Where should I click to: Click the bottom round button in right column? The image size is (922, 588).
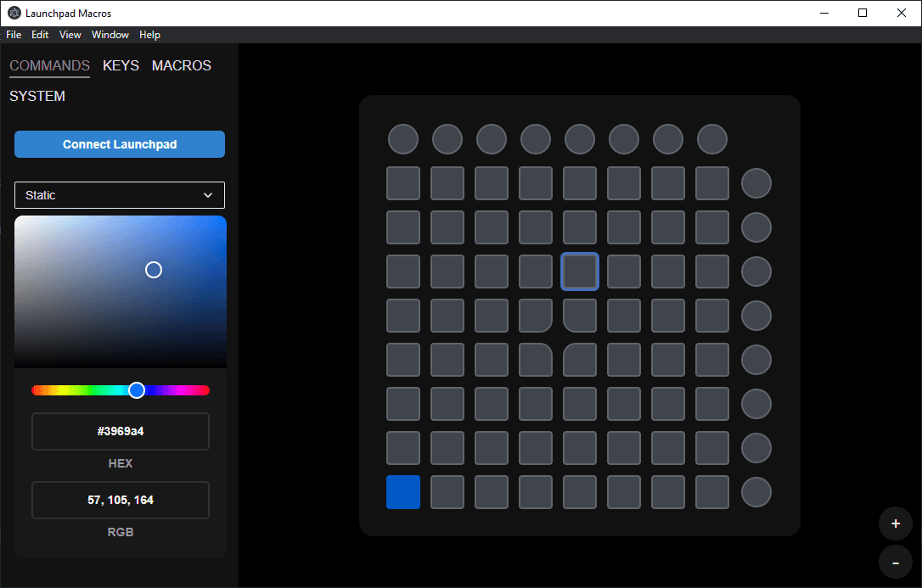756,492
